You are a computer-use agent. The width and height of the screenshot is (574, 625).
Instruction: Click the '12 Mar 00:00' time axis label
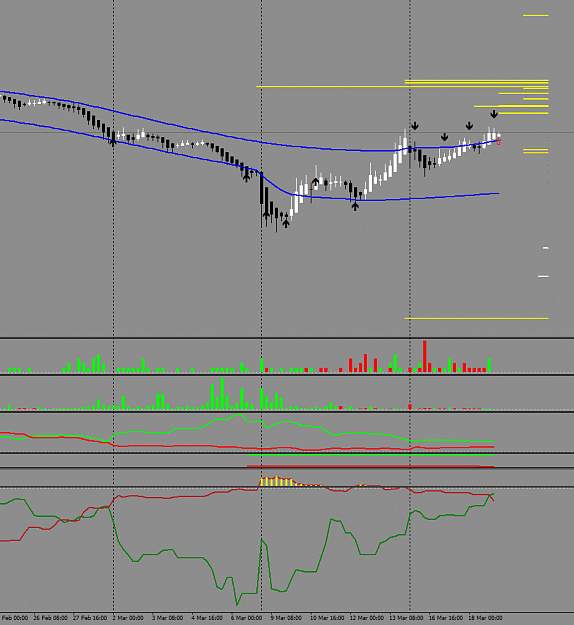click(x=367, y=618)
